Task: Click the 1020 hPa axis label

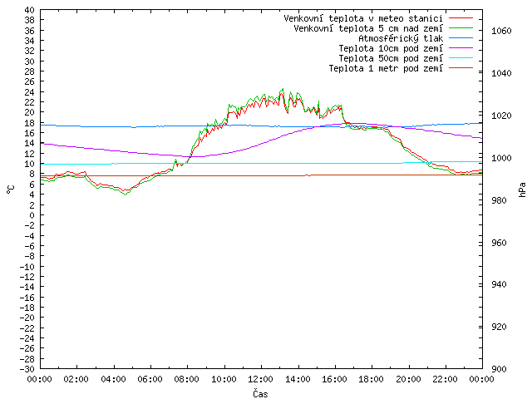Action: (x=501, y=116)
